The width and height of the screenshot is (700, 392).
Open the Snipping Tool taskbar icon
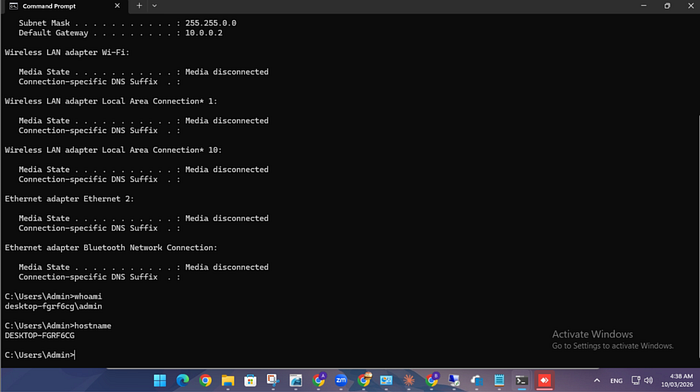[x=273, y=380]
